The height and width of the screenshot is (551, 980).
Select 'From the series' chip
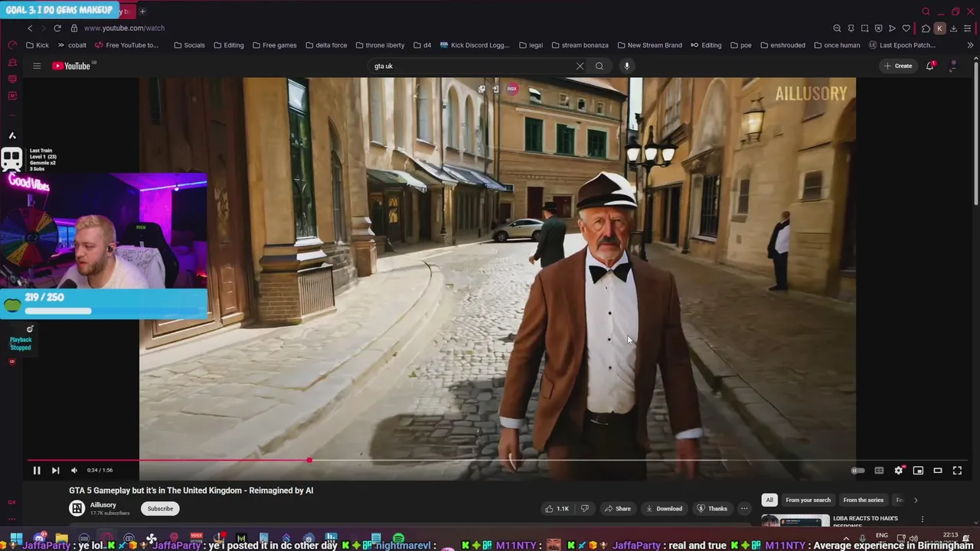[x=863, y=500]
